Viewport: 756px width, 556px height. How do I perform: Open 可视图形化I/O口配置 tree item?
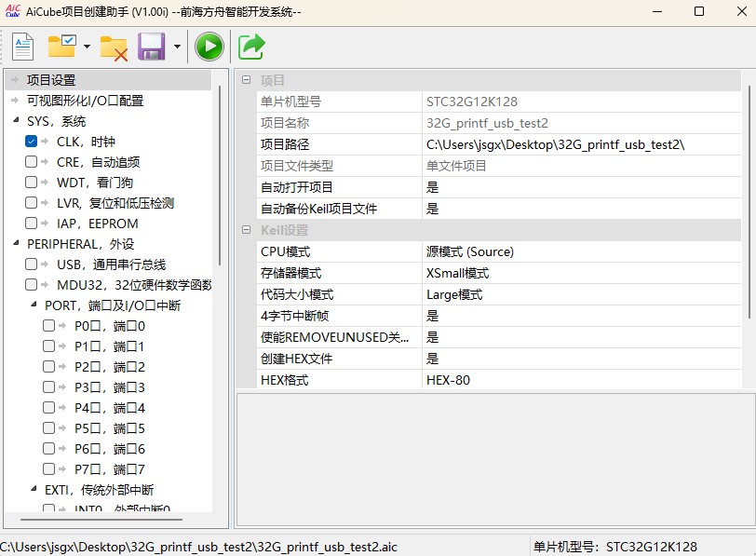tap(86, 101)
